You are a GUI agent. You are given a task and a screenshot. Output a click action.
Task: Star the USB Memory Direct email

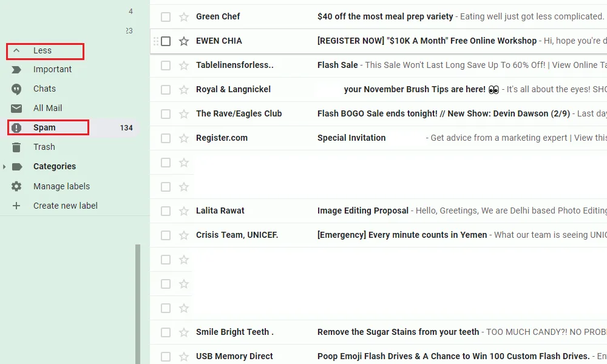pos(184,356)
